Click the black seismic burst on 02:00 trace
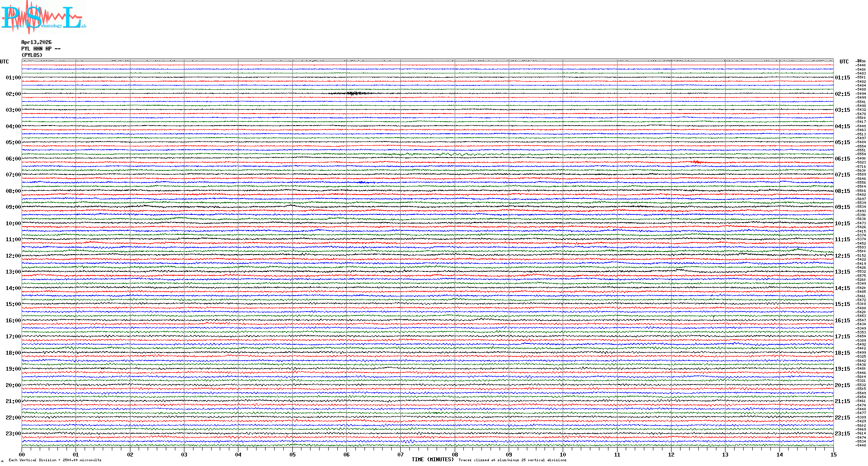This screenshot has width=868, height=466. click(x=353, y=93)
